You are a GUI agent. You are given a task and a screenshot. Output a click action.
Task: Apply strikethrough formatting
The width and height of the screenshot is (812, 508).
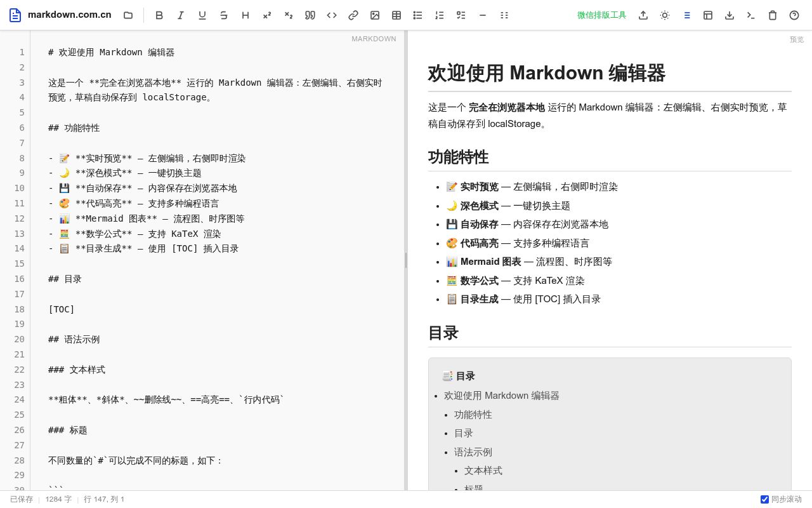click(224, 15)
